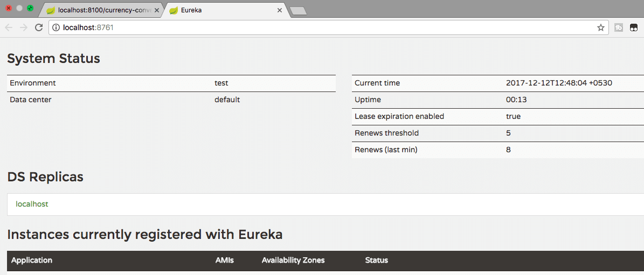Bookmark this page with the star icon
Screen dimensions: 644x275
[600, 27]
